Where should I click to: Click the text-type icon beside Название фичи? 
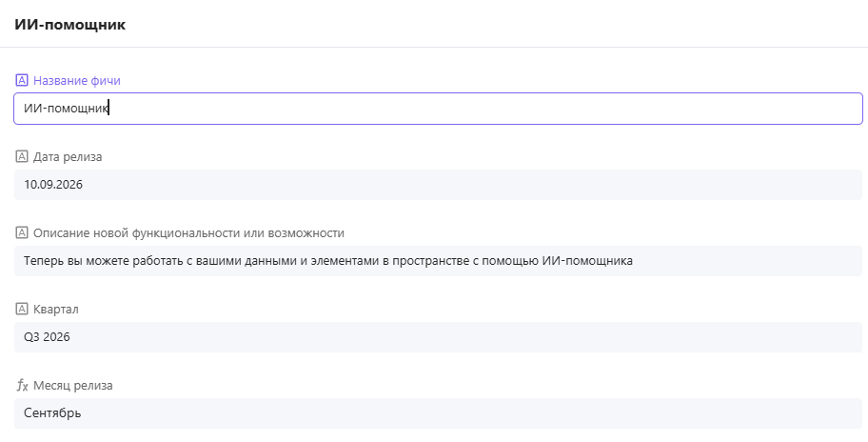click(x=22, y=80)
